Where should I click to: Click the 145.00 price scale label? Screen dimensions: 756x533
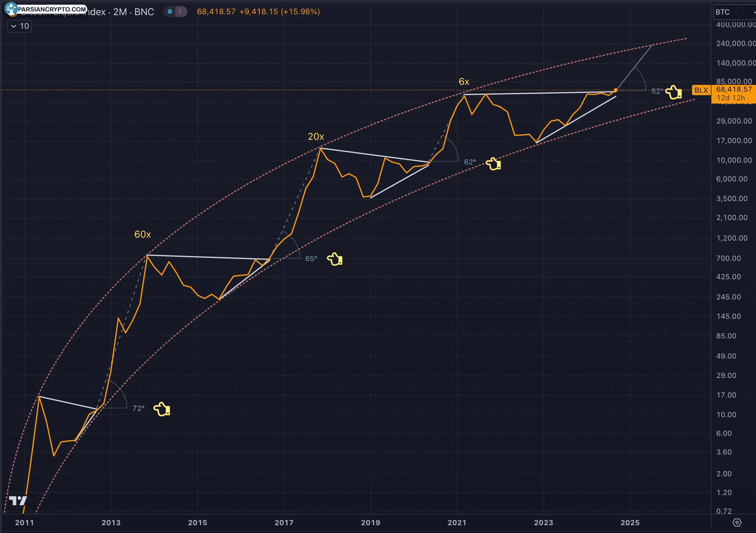(728, 316)
